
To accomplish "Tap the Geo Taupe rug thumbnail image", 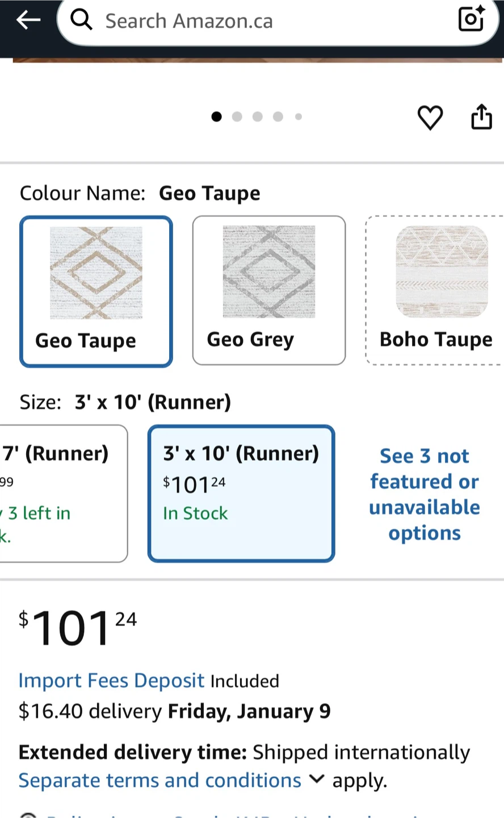I will [x=96, y=273].
